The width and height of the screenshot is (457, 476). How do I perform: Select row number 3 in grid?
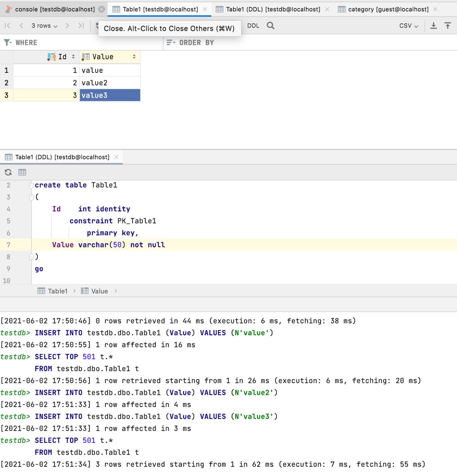6,95
